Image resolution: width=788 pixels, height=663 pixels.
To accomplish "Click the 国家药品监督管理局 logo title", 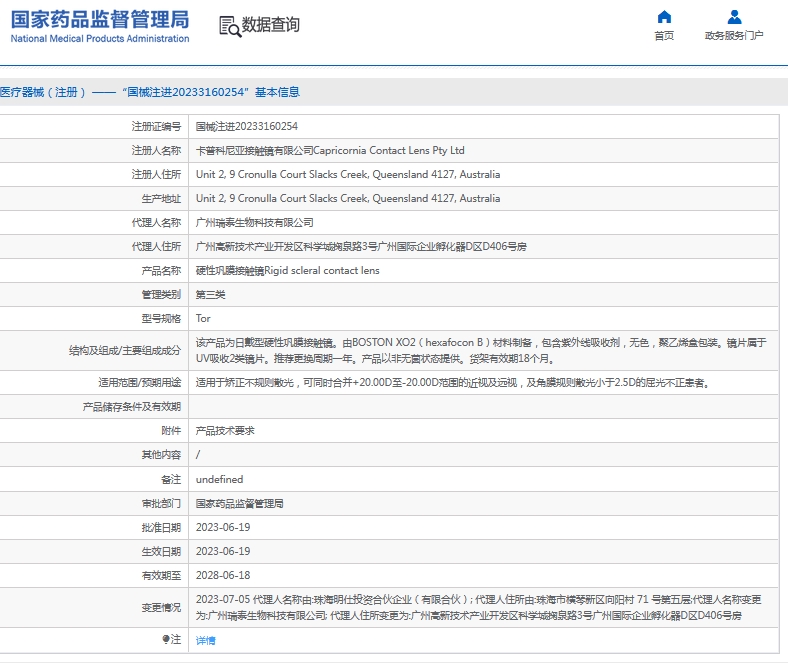I will click(100, 20).
